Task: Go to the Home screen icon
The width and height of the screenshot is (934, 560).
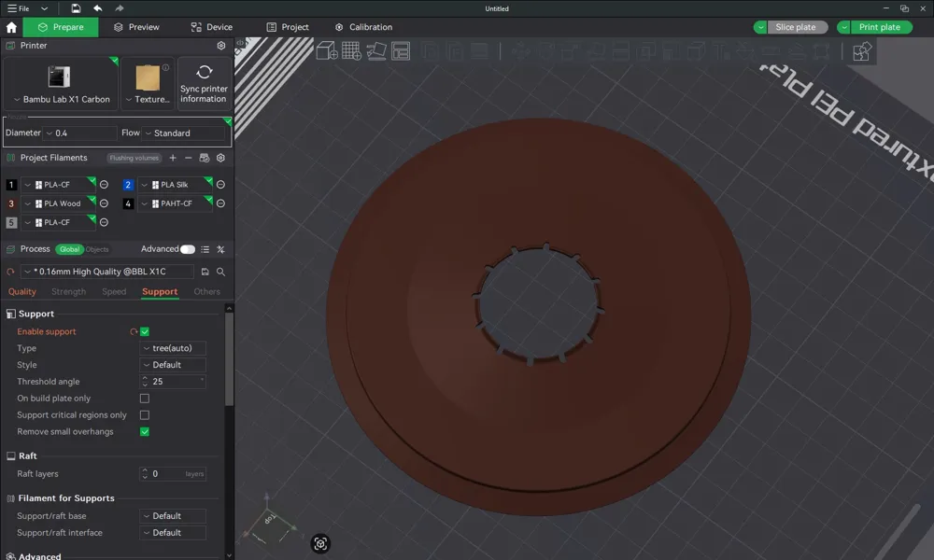Action: [x=11, y=27]
